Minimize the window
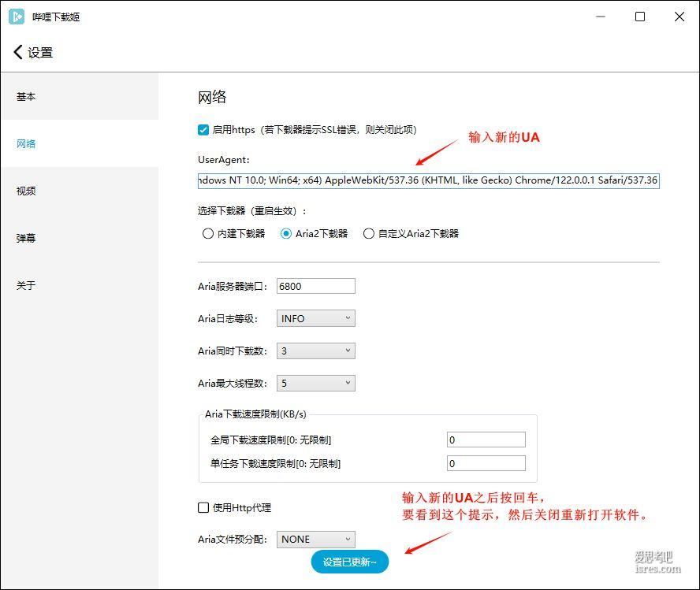This screenshot has width=700, height=590. click(x=601, y=17)
